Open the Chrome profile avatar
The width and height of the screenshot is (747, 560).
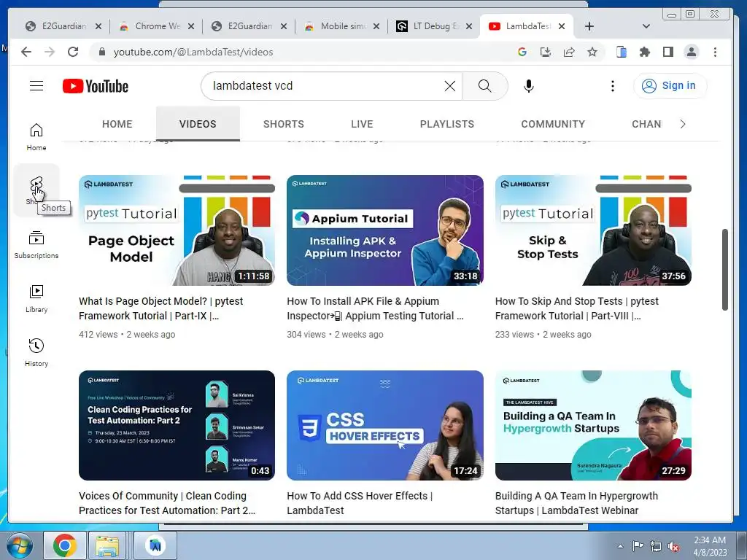click(x=692, y=52)
